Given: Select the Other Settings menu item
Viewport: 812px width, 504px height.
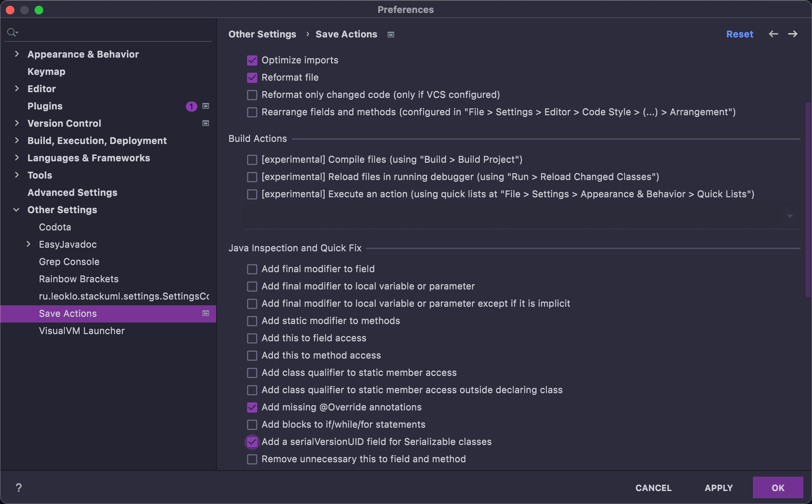Looking at the screenshot, I should pos(62,208).
